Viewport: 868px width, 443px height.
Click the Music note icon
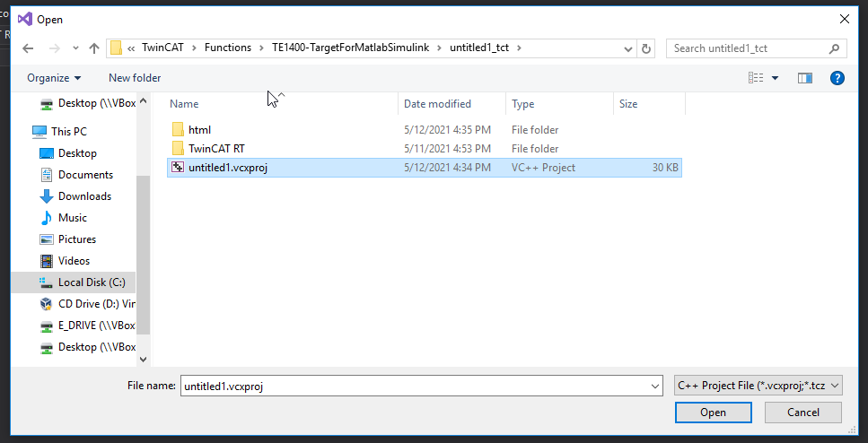coord(47,218)
